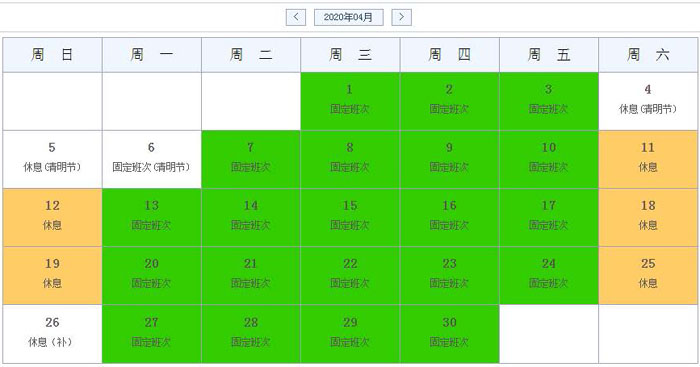The width and height of the screenshot is (700, 367).
Task: Select April 5 休息(清明节) cell
Action: 53,159
